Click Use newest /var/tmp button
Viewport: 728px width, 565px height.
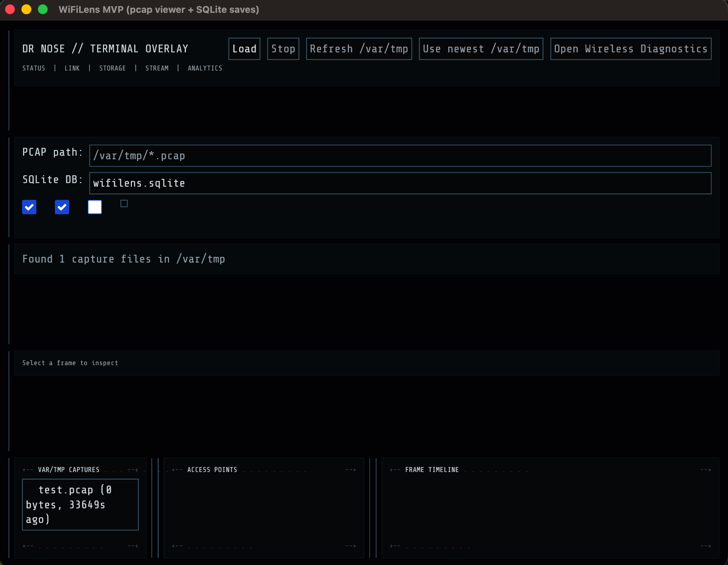(481, 49)
